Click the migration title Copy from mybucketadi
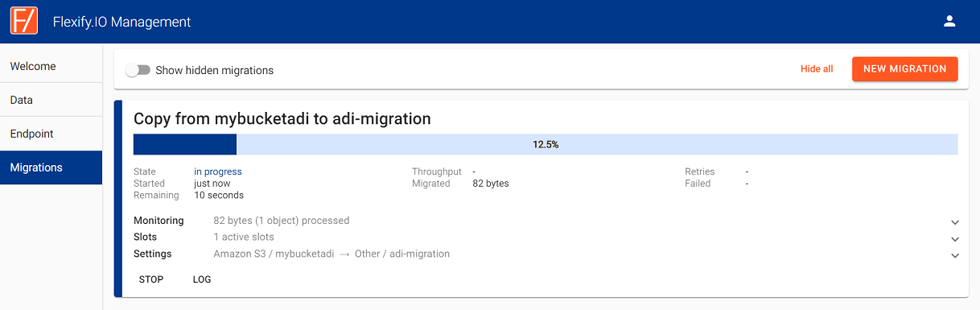Viewport: 980px width, 310px height. click(282, 118)
